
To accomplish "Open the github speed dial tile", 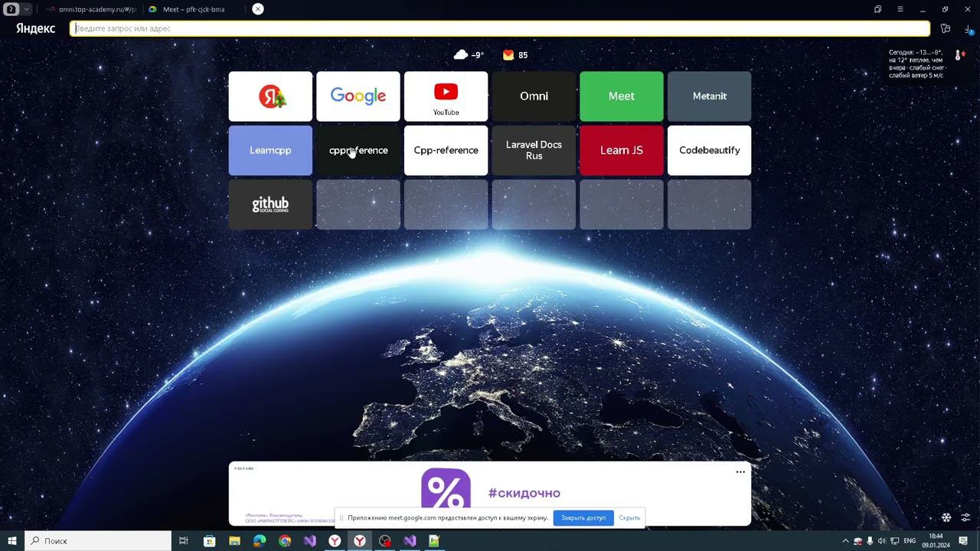I will point(270,204).
